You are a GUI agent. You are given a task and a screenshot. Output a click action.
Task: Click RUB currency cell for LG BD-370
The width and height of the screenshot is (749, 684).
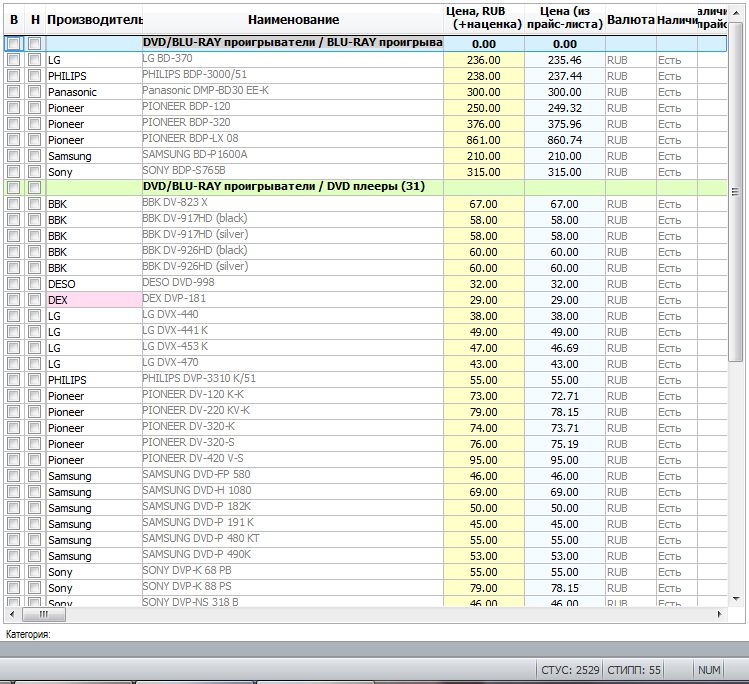(x=631, y=60)
